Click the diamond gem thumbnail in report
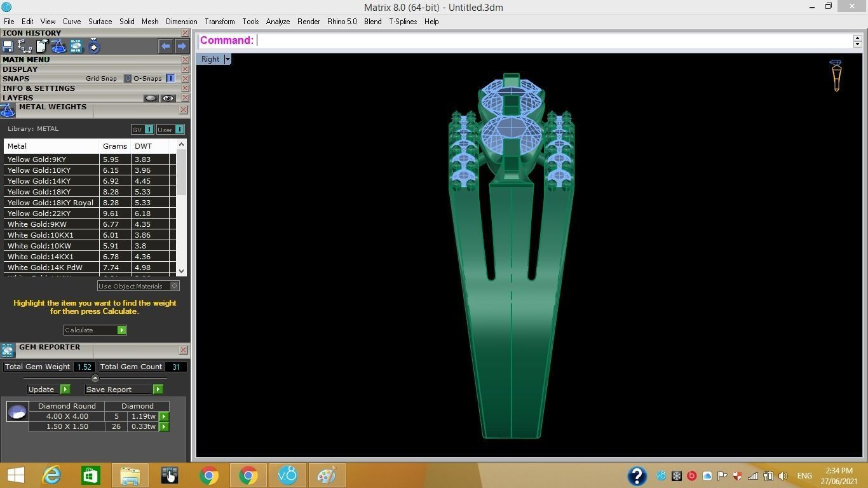Screen dimensions: 868x488 click(x=17, y=412)
